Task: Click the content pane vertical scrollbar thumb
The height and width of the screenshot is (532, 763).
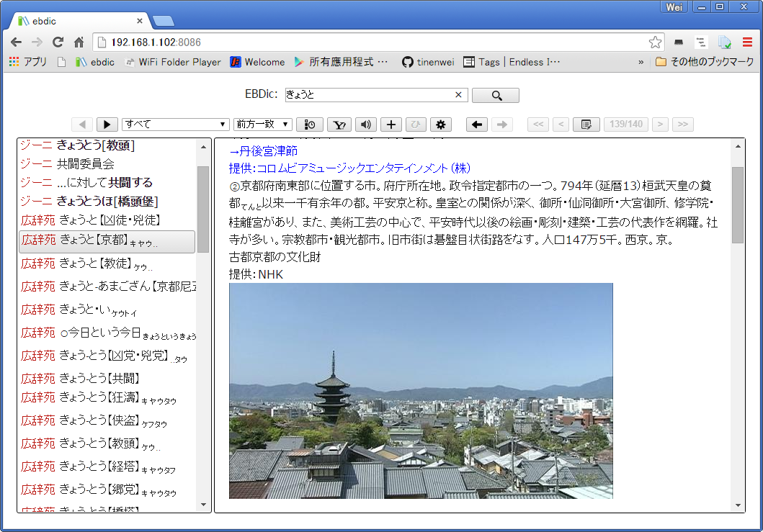Action: coord(737,205)
